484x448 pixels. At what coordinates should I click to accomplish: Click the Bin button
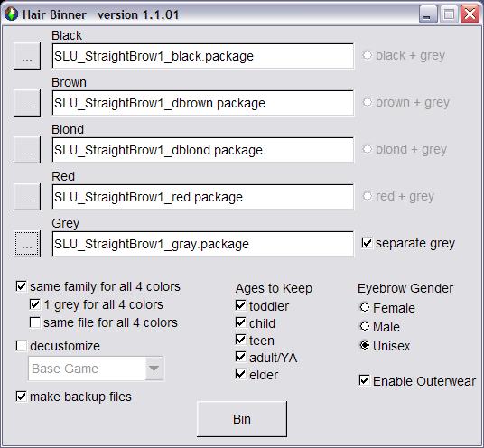click(242, 419)
